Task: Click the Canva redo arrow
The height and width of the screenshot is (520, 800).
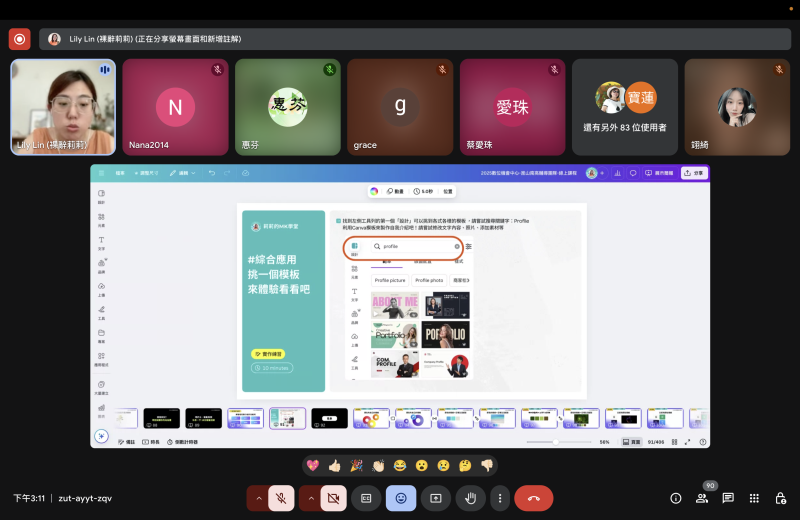Action: pyautogui.click(x=228, y=173)
